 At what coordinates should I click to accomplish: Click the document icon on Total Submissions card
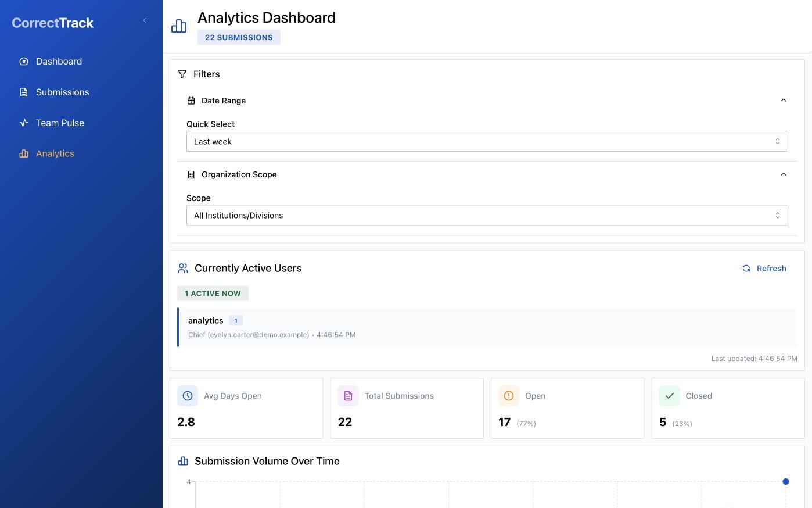348,396
